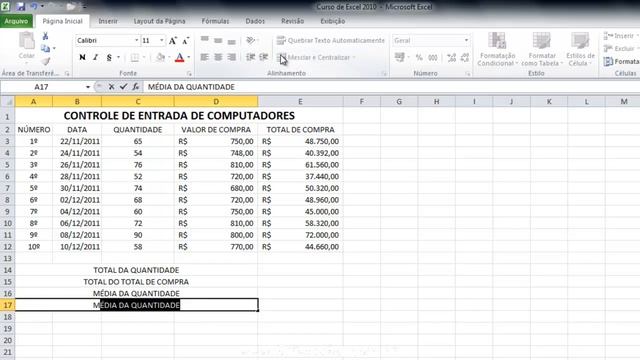This screenshot has height=360, width=640.
Task: Click Excluir in the Células group
Action: (620, 49)
